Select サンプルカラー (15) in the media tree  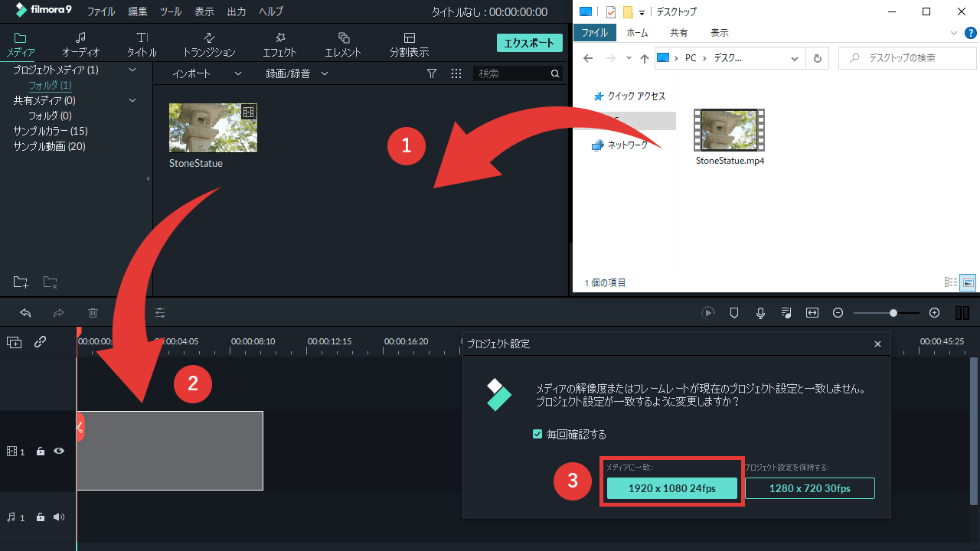pos(51,131)
